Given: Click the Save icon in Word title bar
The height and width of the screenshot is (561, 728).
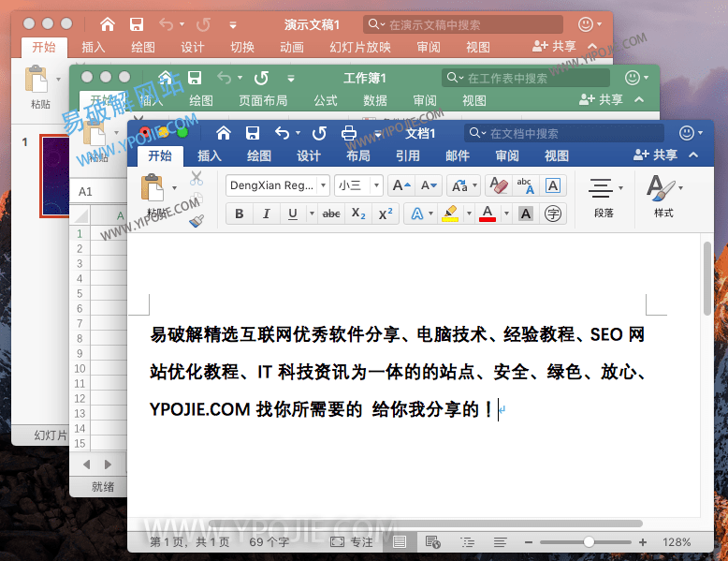Looking at the screenshot, I should (x=253, y=133).
